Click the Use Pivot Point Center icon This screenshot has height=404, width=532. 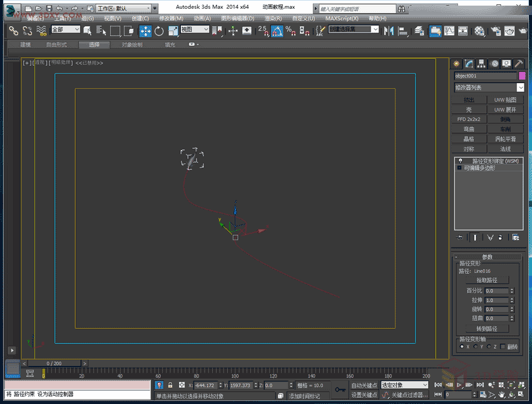click(x=217, y=31)
